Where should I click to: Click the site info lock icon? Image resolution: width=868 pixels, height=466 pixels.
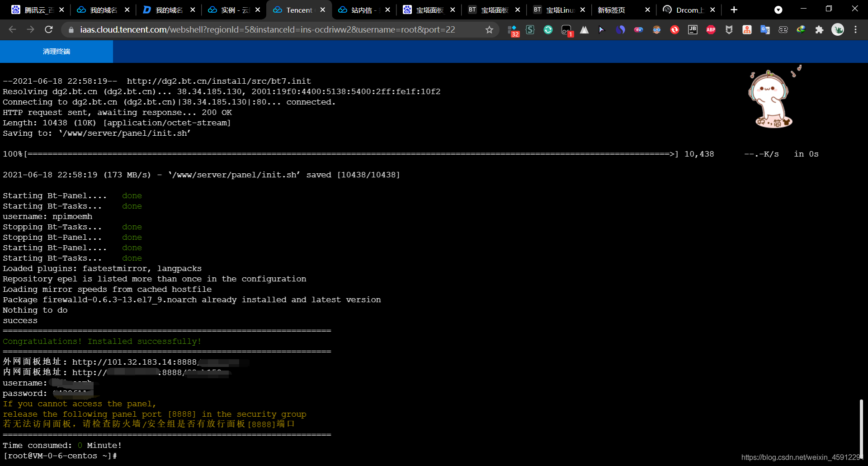(x=71, y=30)
